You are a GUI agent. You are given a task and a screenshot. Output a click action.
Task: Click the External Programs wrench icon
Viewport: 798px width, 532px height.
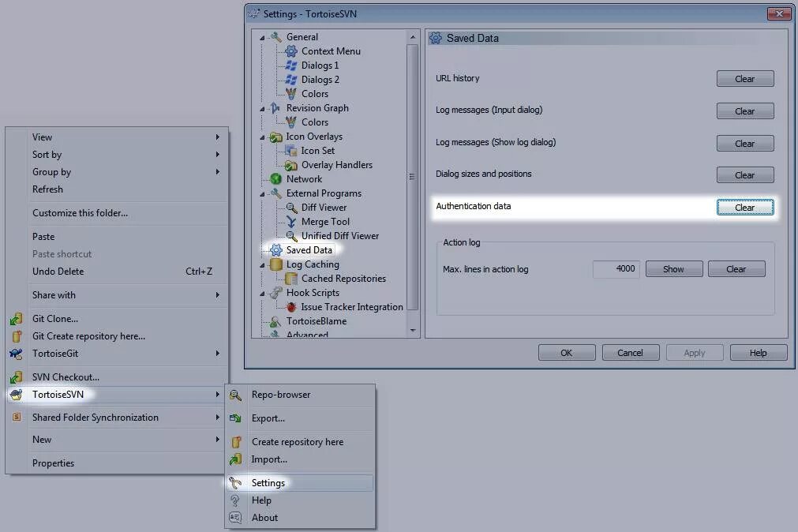point(275,193)
